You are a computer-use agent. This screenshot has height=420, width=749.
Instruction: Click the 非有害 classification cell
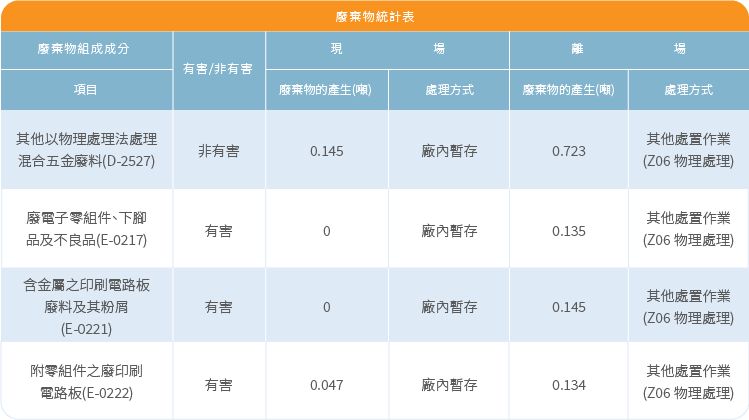(x=218, y=151)
